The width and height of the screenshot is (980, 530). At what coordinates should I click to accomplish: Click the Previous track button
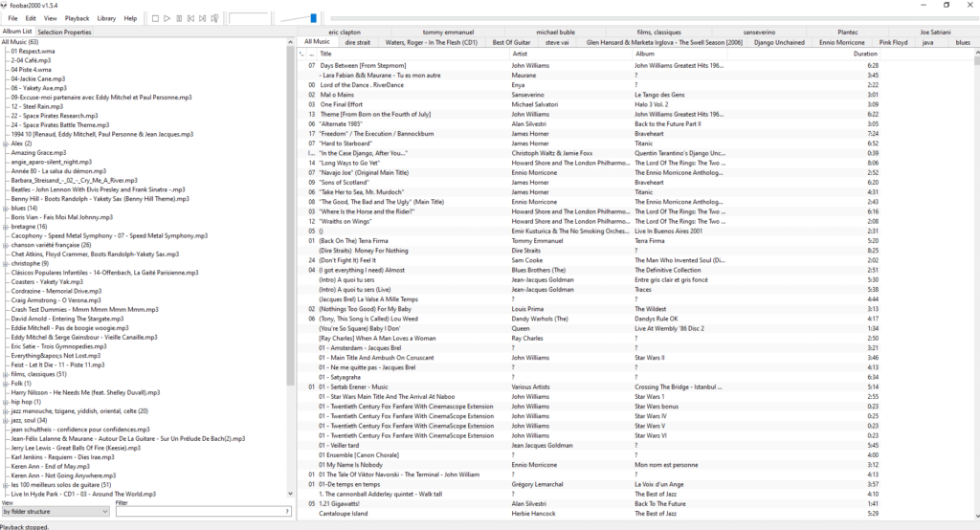[x=190, y=19]
